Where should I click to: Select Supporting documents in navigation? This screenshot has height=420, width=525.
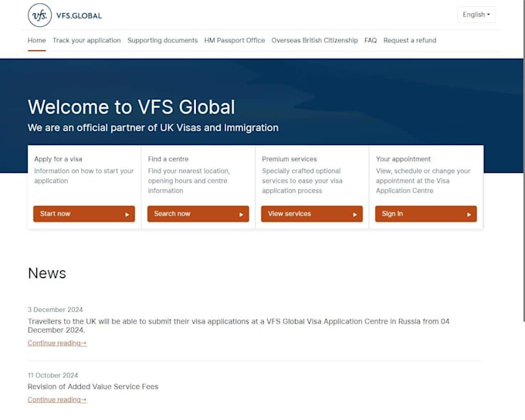162,40
